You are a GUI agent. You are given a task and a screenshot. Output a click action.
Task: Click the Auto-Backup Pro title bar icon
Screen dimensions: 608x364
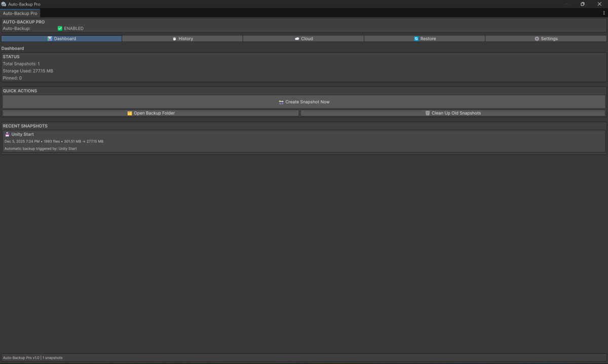pyautogui.click(x=4, y=4)
